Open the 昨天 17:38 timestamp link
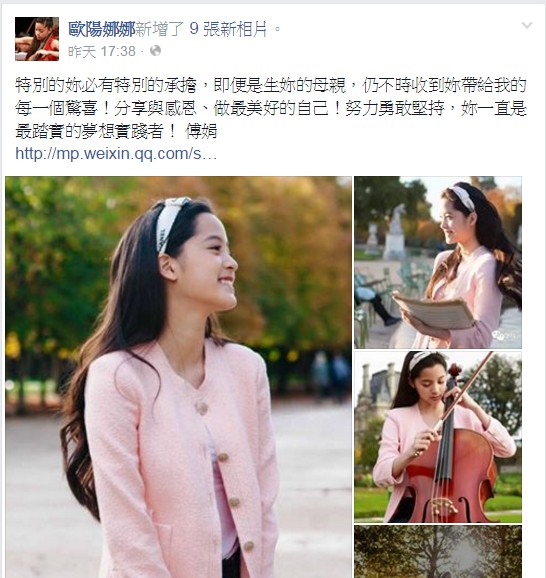 (102, 51)
